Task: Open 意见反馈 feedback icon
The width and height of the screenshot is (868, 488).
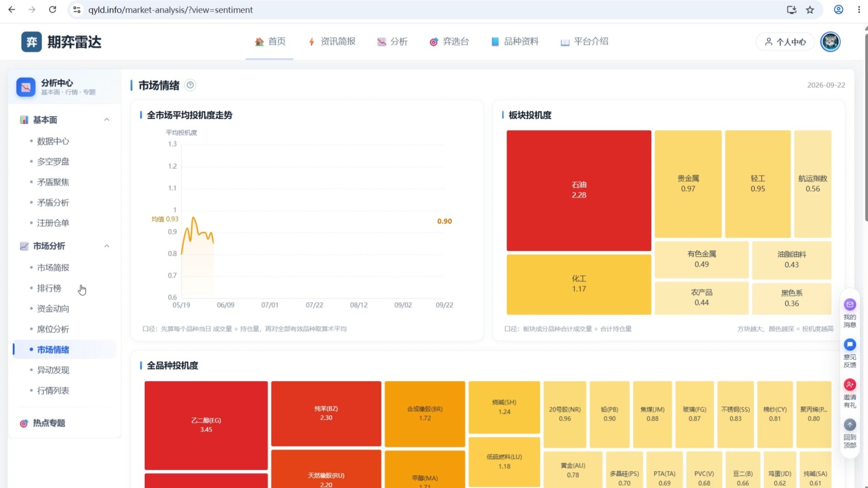Action: coord(850,345)
